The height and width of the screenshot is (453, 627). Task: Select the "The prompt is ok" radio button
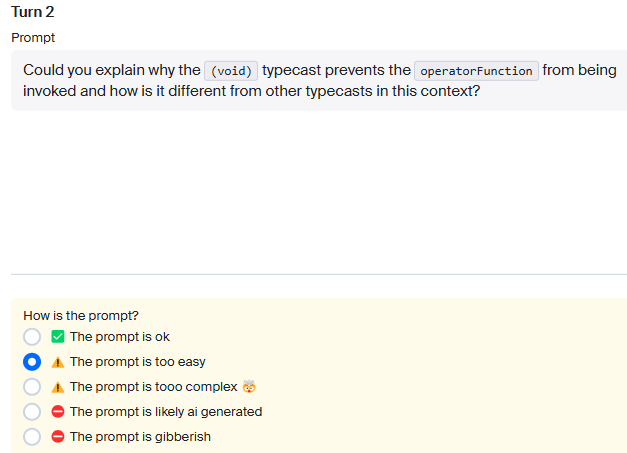tap(32, 337)
